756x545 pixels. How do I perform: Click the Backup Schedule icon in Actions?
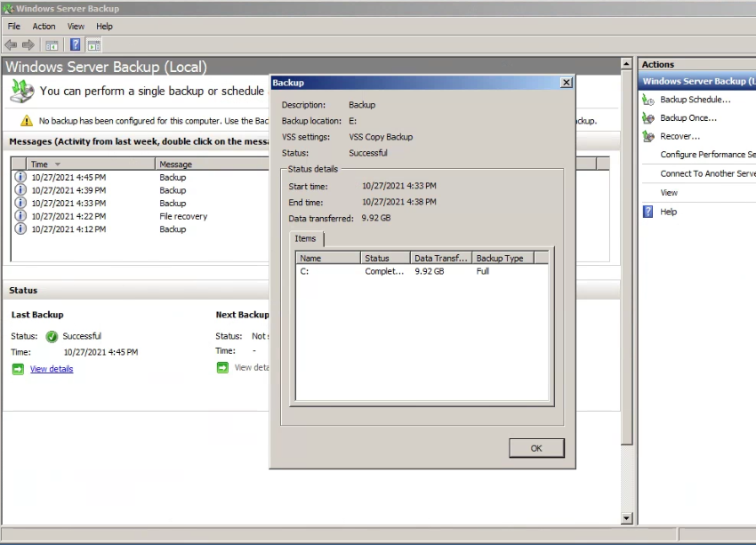point(648,100)
